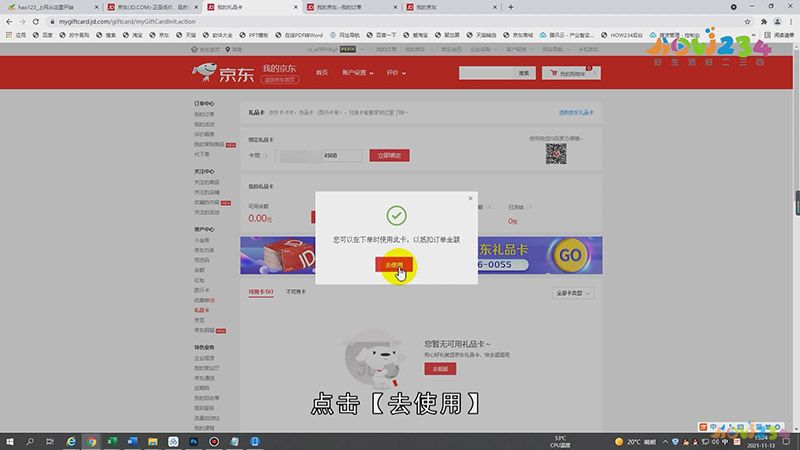
Task: Click the address bar showing mygiftcard.jd.com
Action: tap(393, 21)
